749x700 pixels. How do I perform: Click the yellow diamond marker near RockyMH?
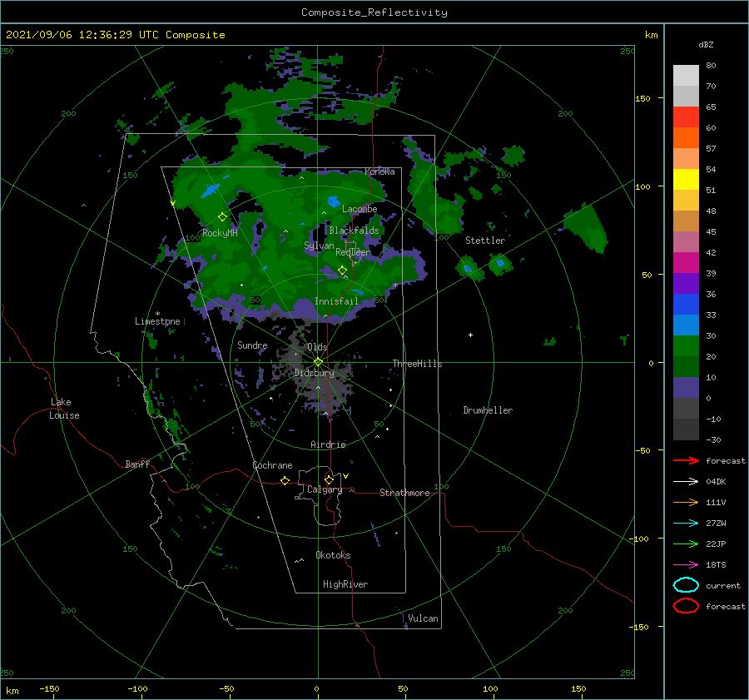point(222,217)
